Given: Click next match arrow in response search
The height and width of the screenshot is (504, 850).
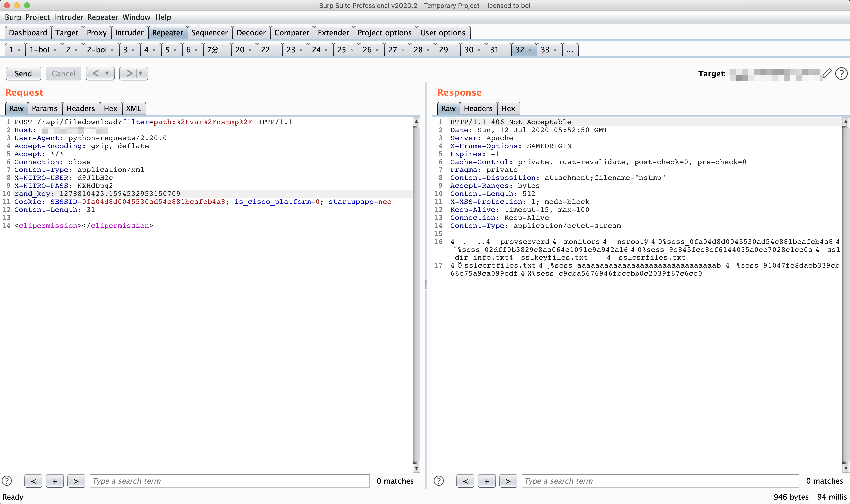Looking at the screenshot, I should pyautogui.click(x=508, y=481).
